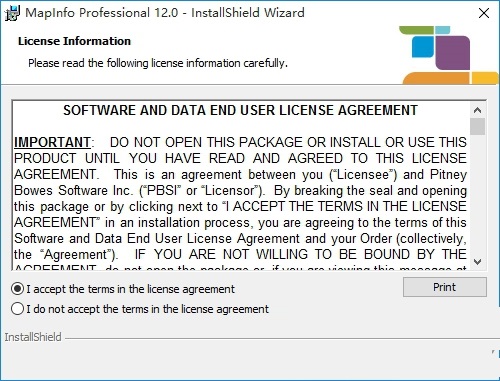Click the license agreement title heading

(240, 110)
